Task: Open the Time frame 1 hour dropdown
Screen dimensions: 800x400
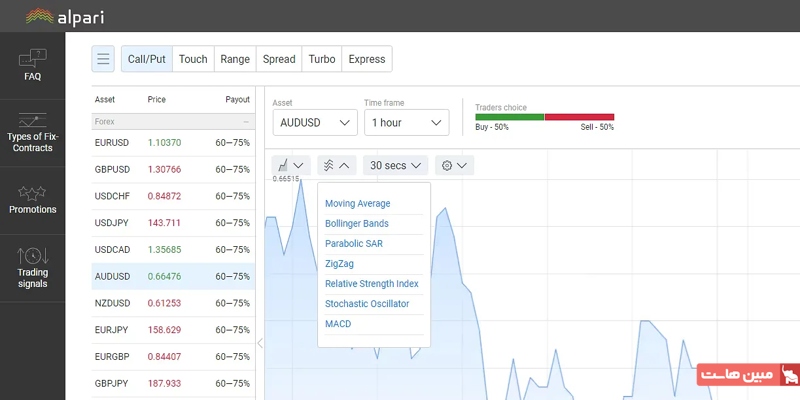Action: pyautogui.click(x=406, y=122)
